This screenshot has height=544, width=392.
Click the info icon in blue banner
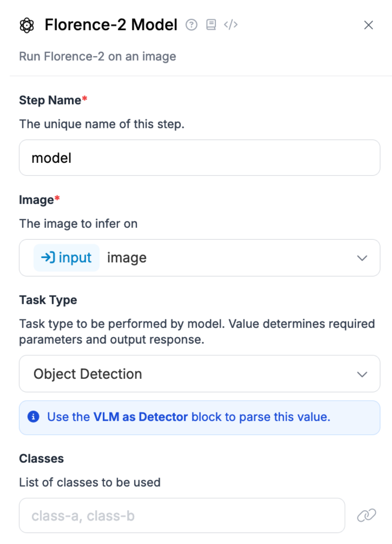click(33, 417)
